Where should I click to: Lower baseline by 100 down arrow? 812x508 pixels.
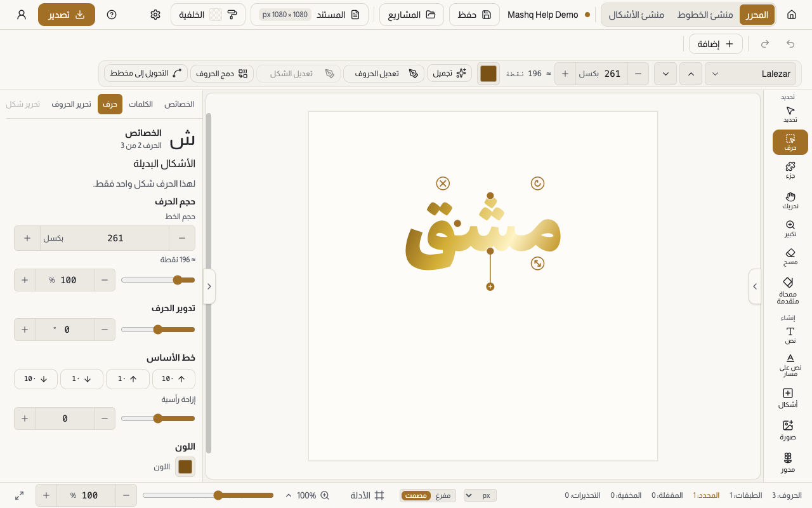click(36, 379)
